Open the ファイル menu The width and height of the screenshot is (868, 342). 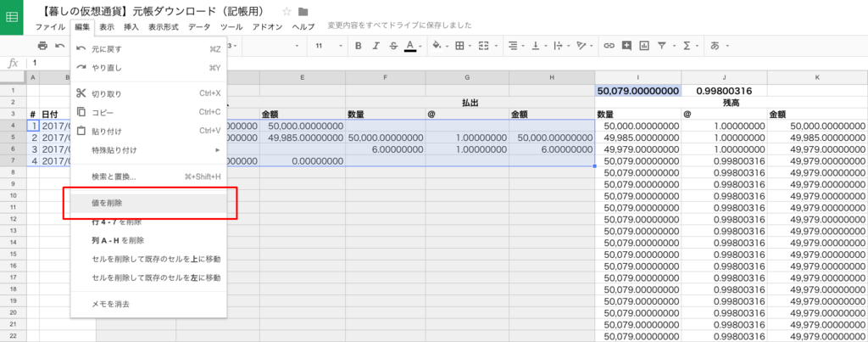[50, 26]
